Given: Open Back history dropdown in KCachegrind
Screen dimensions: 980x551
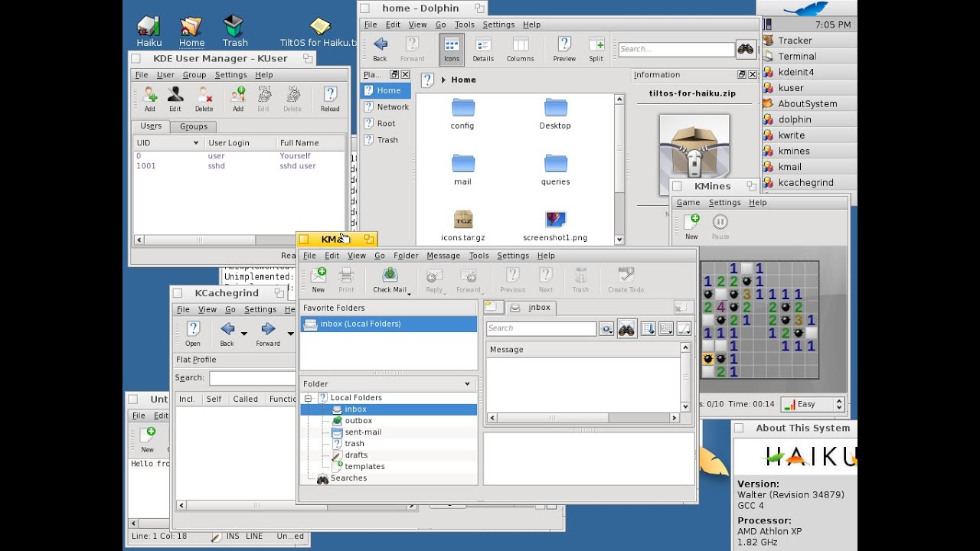Looking at the screenshot, I should click(x=244, y=333).
